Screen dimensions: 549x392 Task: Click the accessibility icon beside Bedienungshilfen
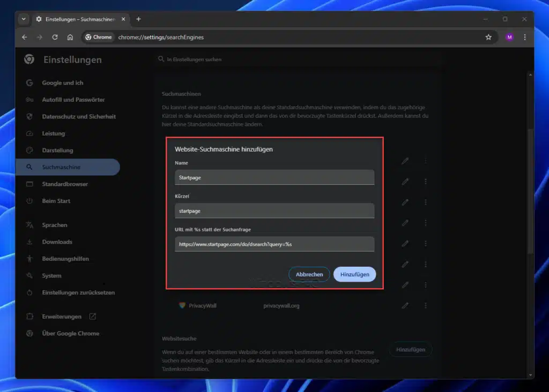29,259
